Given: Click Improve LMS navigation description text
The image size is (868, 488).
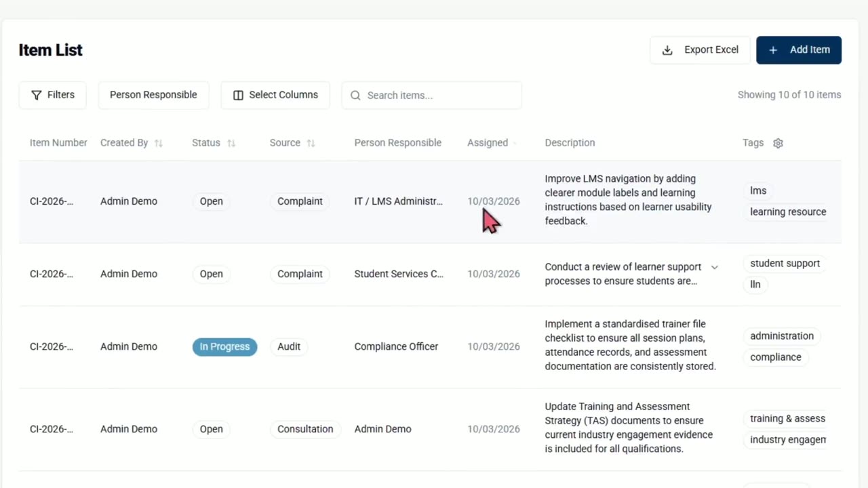Looking at the screenshot, I should pos(629,200).
